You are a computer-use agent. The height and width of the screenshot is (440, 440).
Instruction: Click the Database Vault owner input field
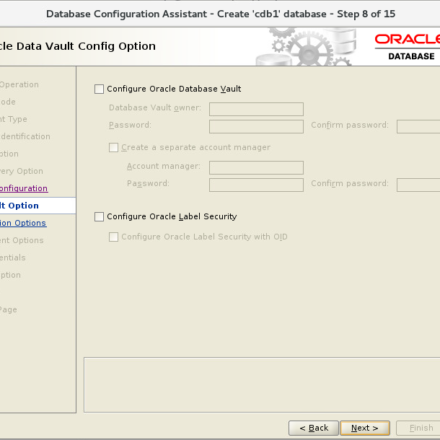point(256,109)
